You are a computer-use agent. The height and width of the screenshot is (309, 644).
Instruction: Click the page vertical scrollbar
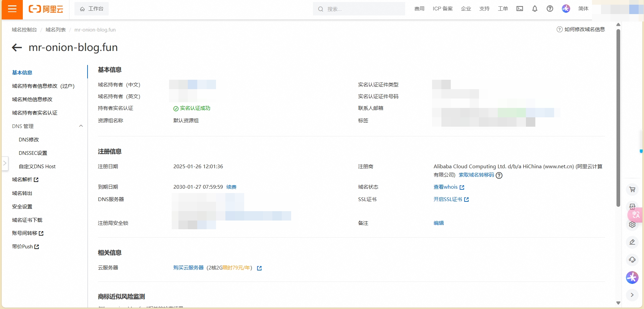pos(618,117)
